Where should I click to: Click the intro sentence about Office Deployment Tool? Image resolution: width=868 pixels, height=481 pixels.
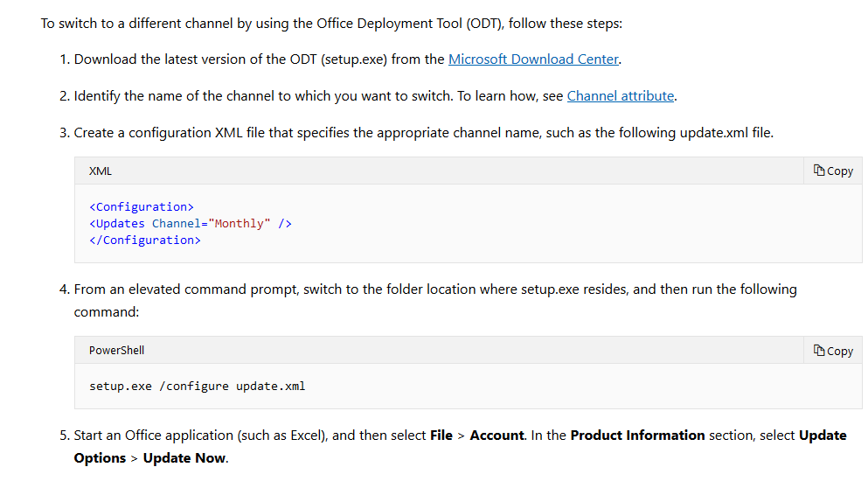tap(331, 24)
